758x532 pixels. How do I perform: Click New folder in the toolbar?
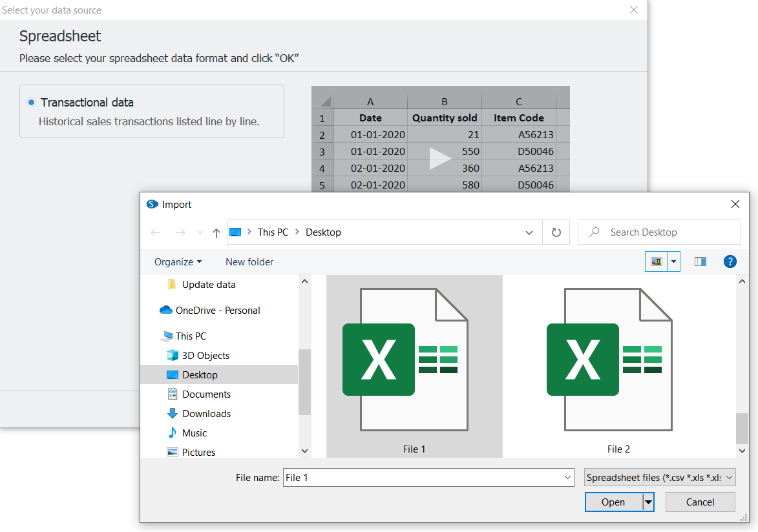click(x=249, y=261)
